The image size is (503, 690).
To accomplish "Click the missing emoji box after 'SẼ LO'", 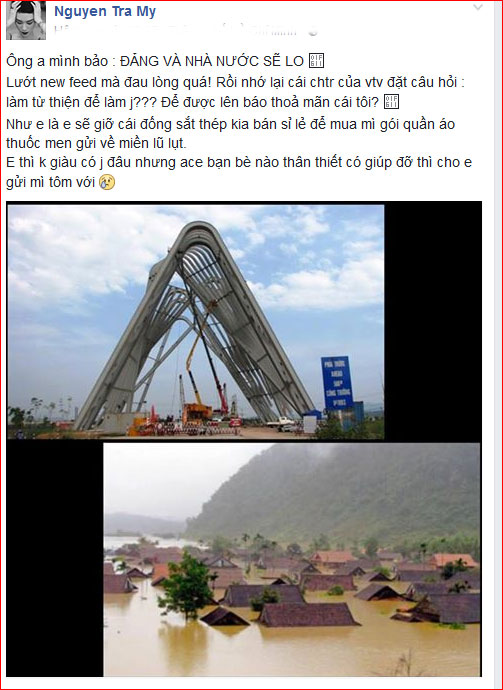I will pyautogui.click(x=316, y=60).
